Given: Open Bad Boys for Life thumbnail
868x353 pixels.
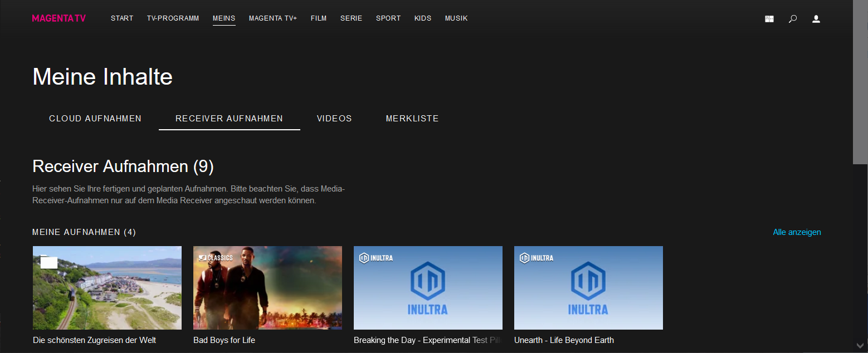Looking at the screenshot, I should point(267,288).
